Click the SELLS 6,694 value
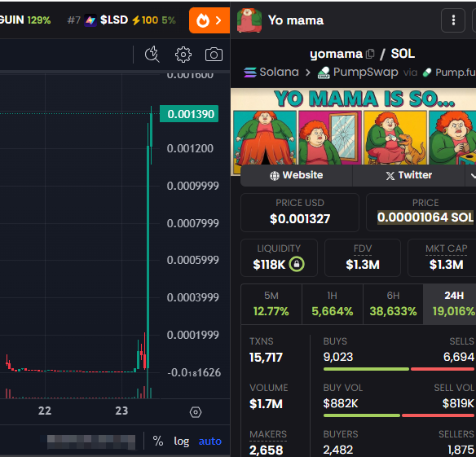 459,357
